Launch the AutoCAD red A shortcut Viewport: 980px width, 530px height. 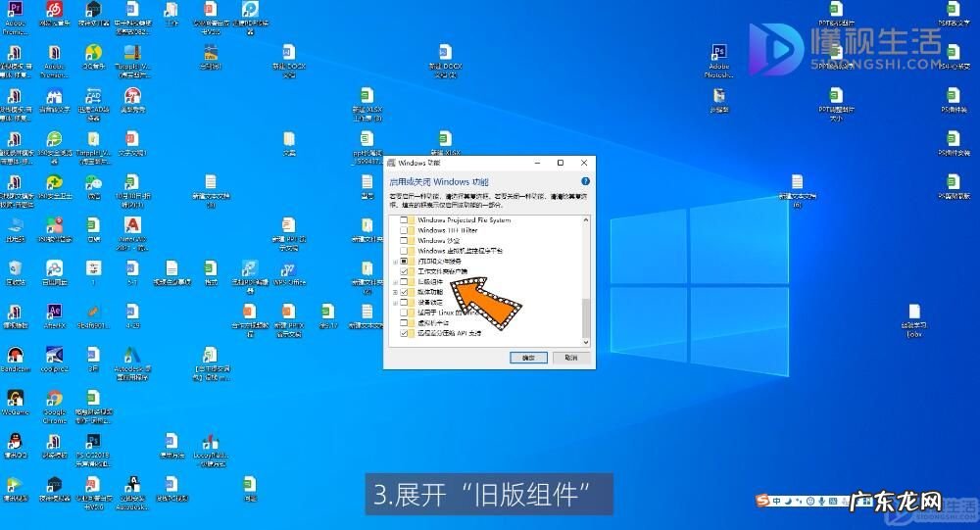coord(132,225)
